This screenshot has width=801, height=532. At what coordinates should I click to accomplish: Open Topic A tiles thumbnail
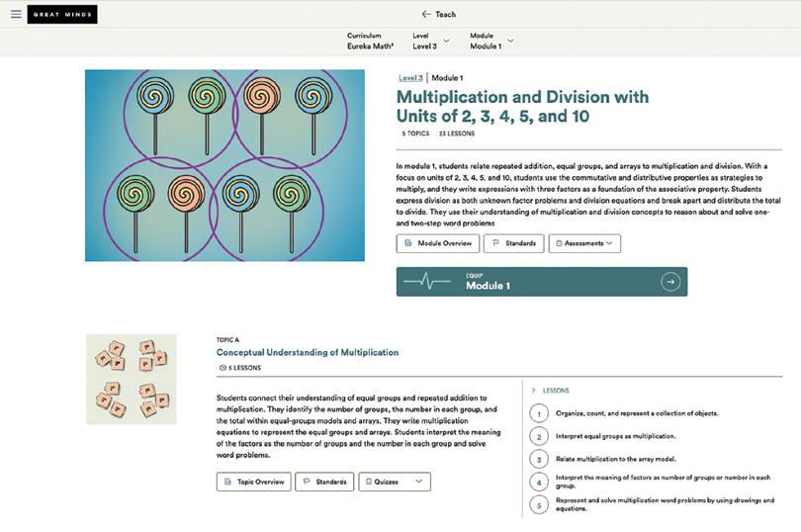pos(132,379)
